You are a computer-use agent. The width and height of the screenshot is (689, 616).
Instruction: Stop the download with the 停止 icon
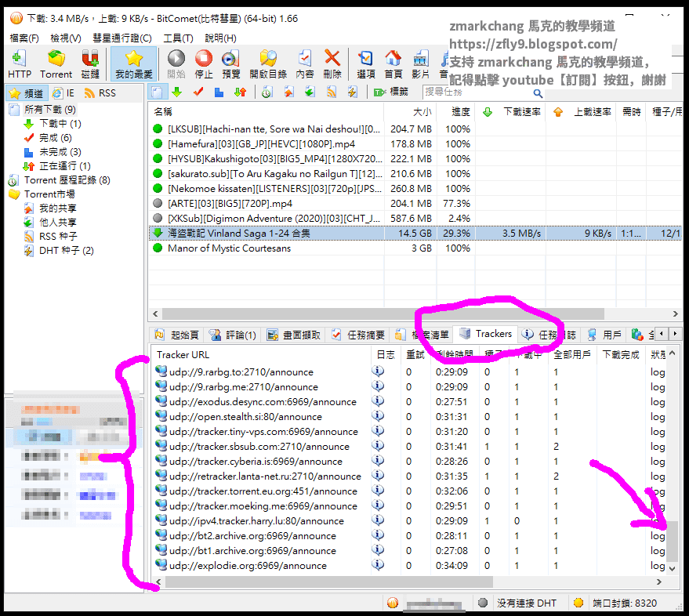pos(204,63)
